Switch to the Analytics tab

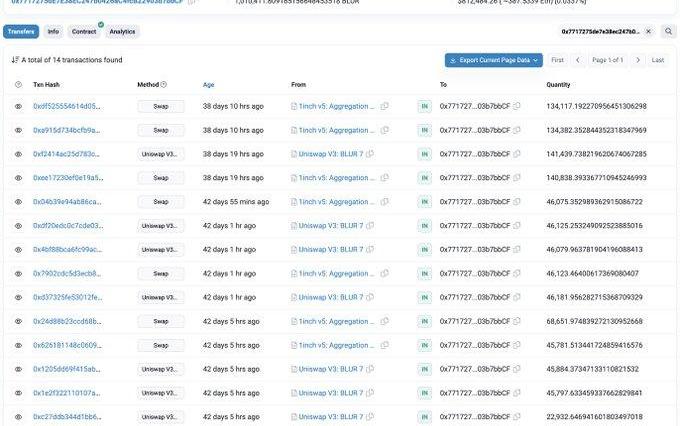click(122, 32)
